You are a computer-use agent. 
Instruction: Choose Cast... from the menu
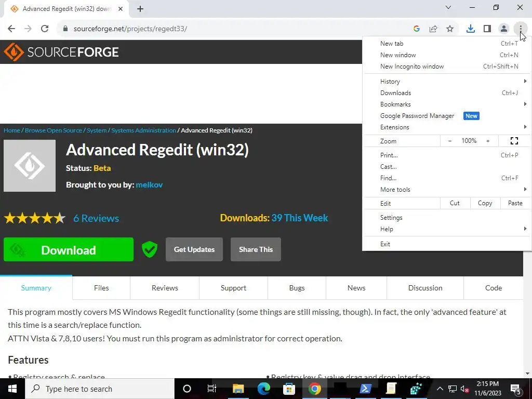pyautogui.click(x=446, y=167)
